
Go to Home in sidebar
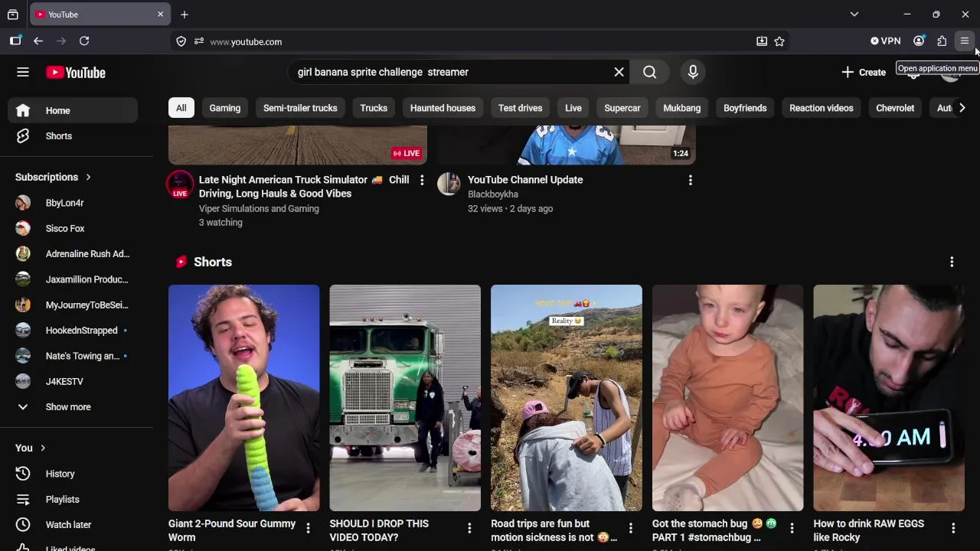[x=73, y=110]
